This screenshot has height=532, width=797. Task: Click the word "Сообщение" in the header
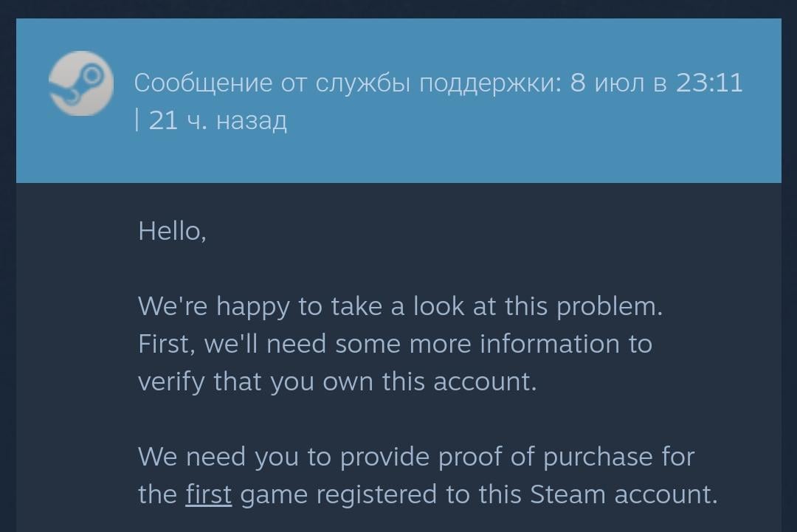click(203, 83)
